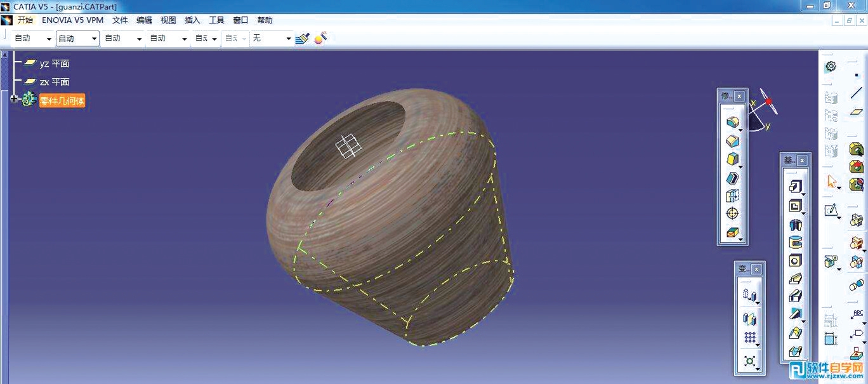Click the gear icon atop right toolbar
The height and width of the screenshot is (384, 868).
[x=831, y=66]
